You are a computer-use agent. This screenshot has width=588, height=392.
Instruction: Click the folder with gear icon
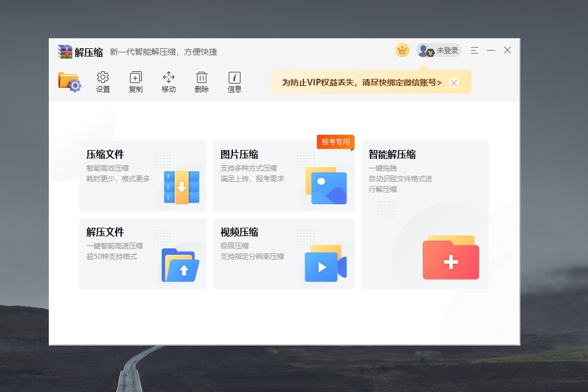(x=69, y=82)
